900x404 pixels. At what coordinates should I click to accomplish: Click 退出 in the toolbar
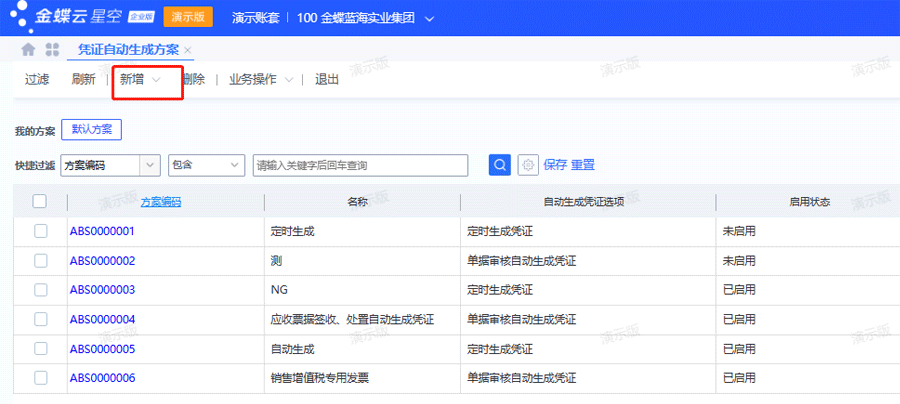point(327,80)
